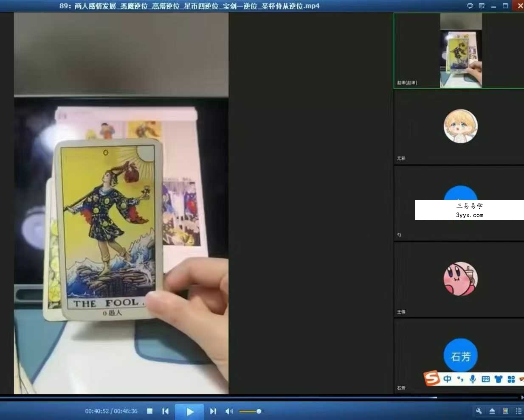Viewport: 524px width, 420px height.
Task: Click the video seek progress bar
Action: [x=259, y=398]
